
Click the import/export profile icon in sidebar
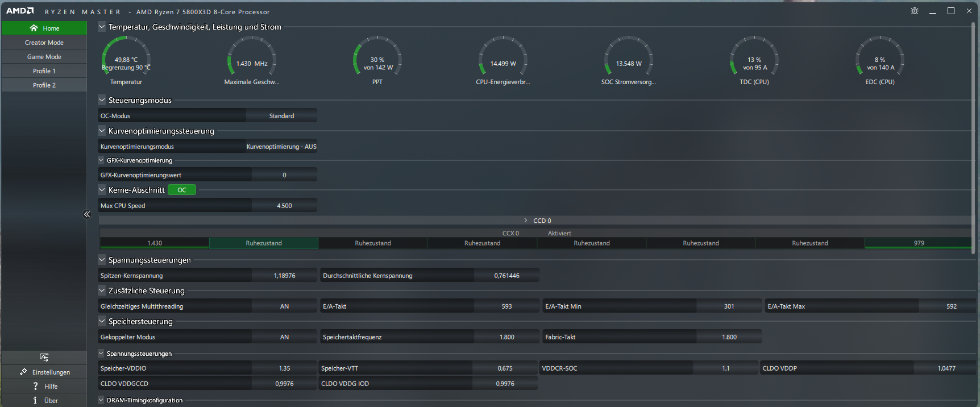[x=44, y=358]
